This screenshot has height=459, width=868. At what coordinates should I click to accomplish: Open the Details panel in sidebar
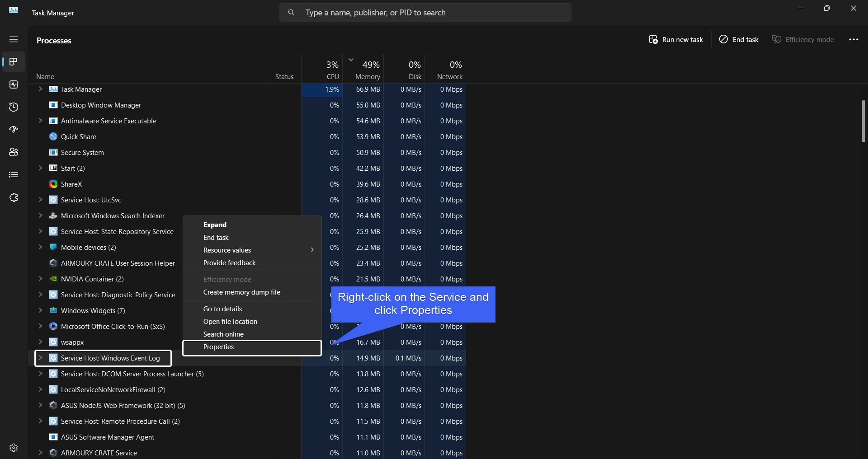14,175
